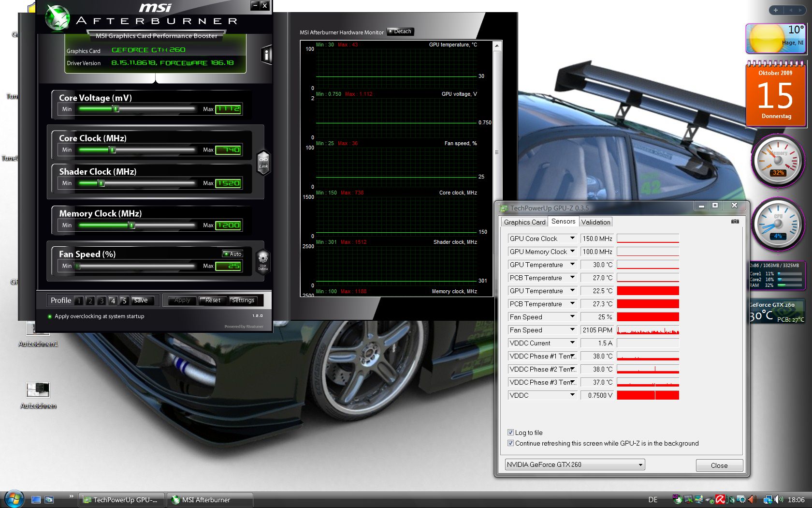Screen dimensions: 812x508
Task: Select Afterburner profile slot 5
Action: (x=124, y=300)
